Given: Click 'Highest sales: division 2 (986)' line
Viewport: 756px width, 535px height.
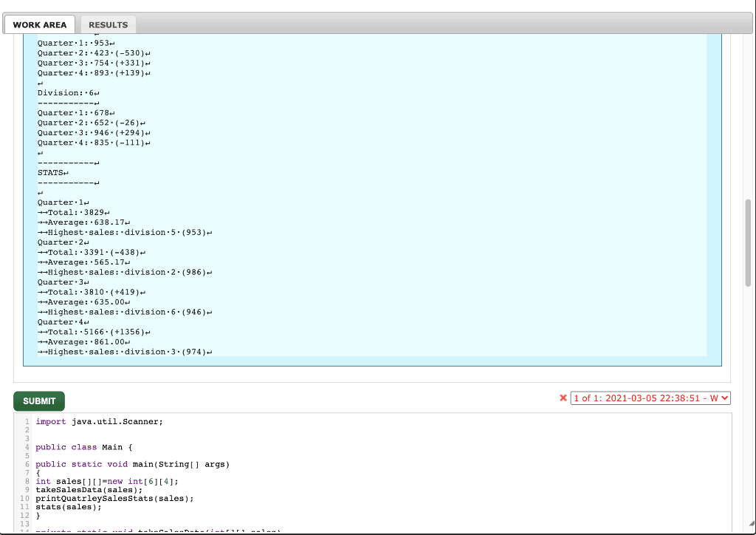Looking at the screenshot, I should (x=125, y=272).
